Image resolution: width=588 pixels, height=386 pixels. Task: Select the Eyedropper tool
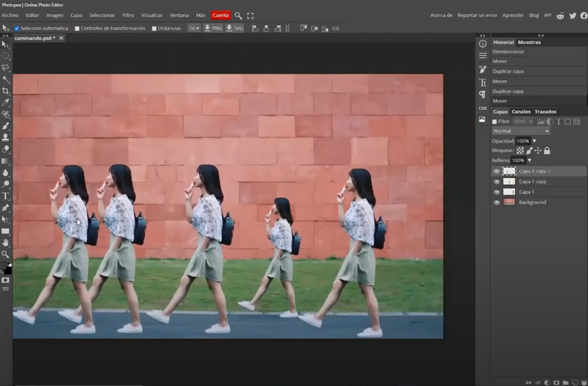(x=5, y=102)
